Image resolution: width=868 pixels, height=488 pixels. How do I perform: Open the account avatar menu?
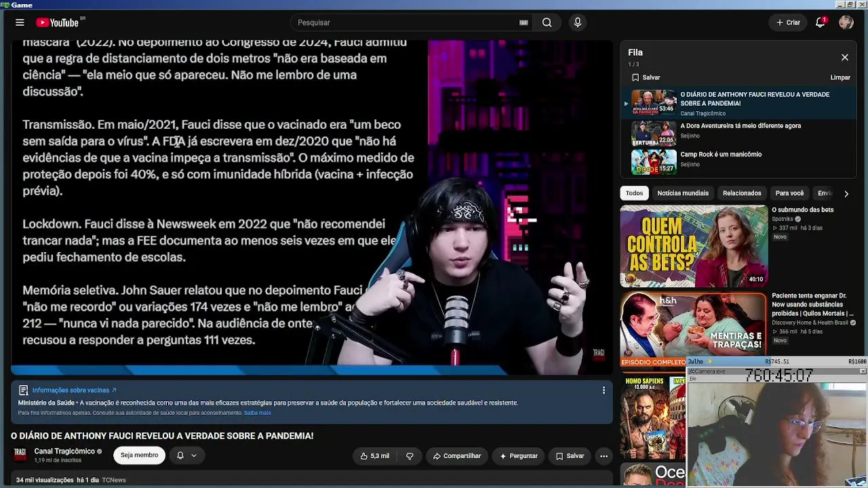[846, 22]
